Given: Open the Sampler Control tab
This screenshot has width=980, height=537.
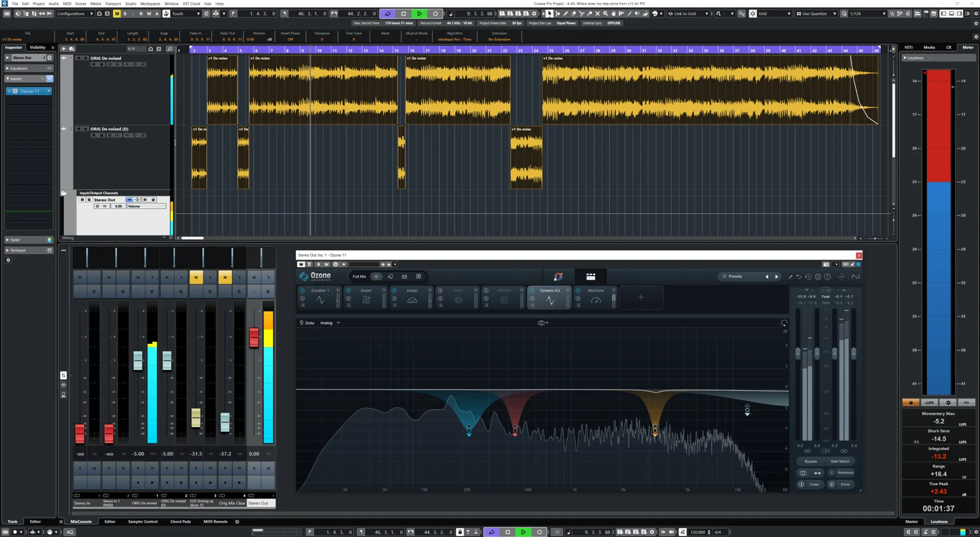Looking at the screenshot, I should point(143,521).
